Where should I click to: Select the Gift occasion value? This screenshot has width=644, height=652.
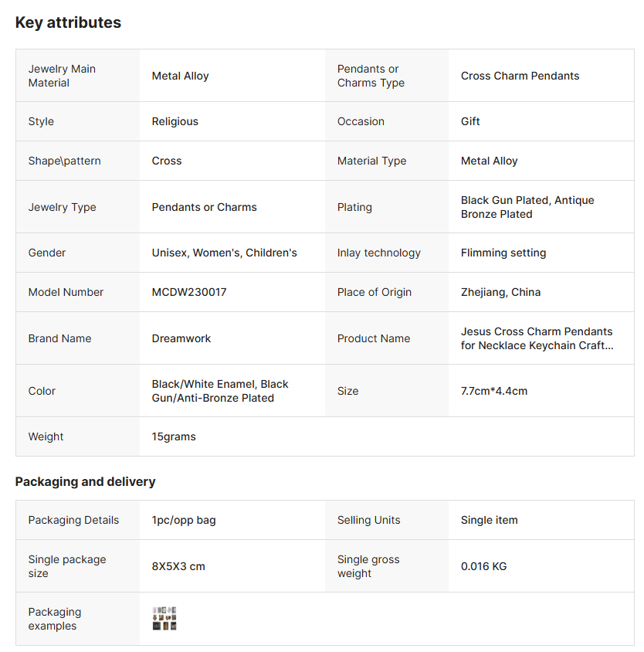pos(470,121)
